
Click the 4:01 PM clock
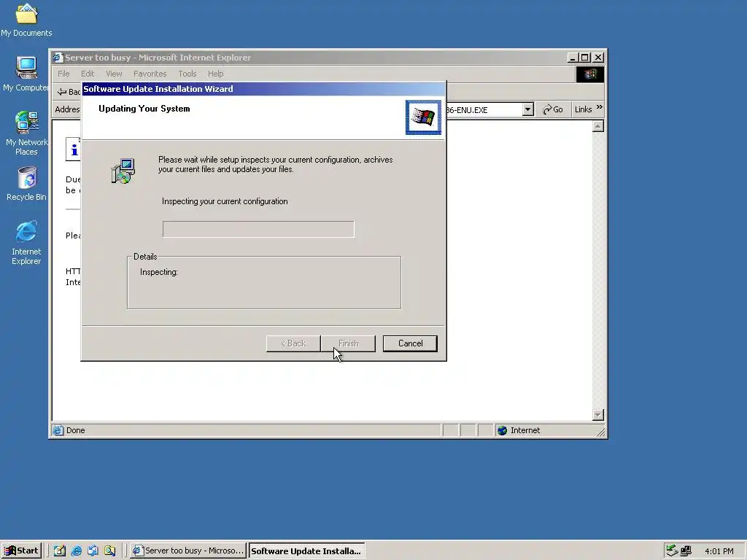(719, 551)
